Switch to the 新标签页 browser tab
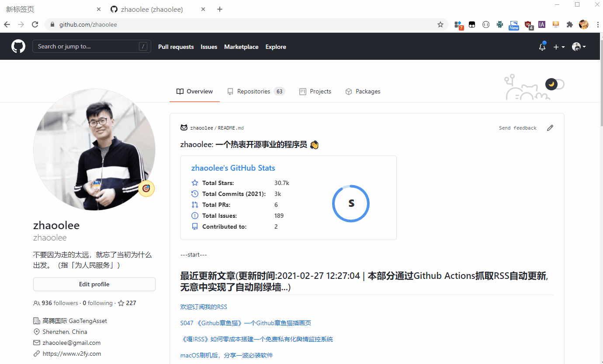The image size is (603, 364). pyautogui.click(x=52, y=9)
